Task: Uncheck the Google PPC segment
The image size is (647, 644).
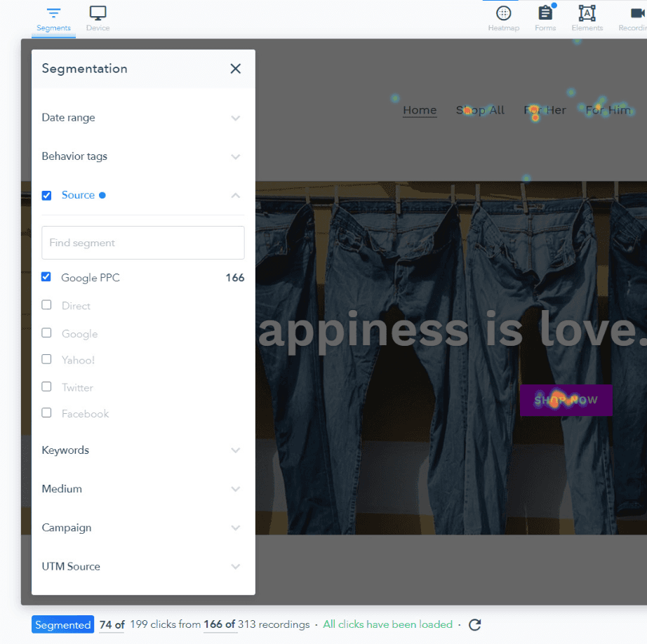Action: pos(46,277)
